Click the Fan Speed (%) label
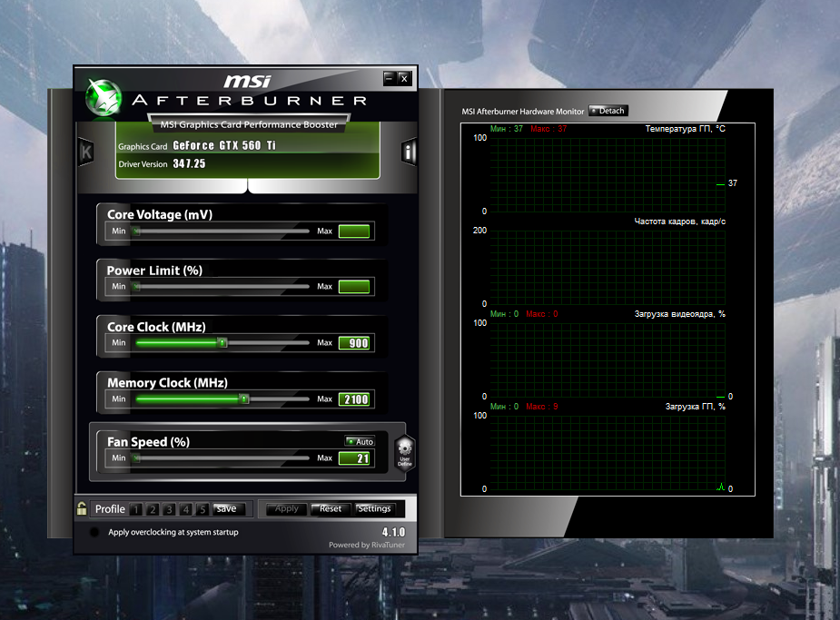The image size is (840, 620). (148, 442)
